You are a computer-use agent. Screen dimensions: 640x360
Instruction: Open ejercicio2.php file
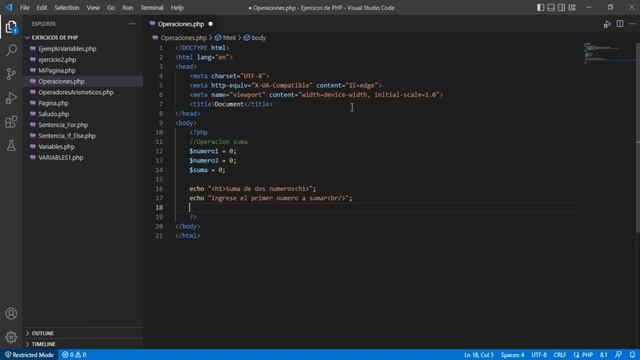click(x=57, y=60)
